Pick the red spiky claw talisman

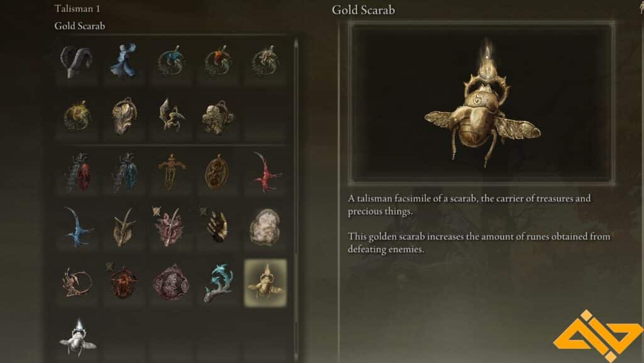[265, 172]
